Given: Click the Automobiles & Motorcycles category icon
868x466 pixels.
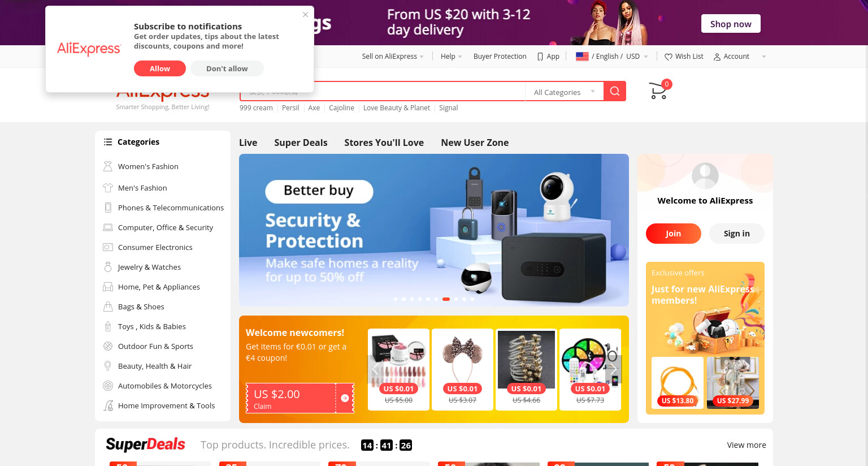Looking at the screenshot, I should 108,386.
